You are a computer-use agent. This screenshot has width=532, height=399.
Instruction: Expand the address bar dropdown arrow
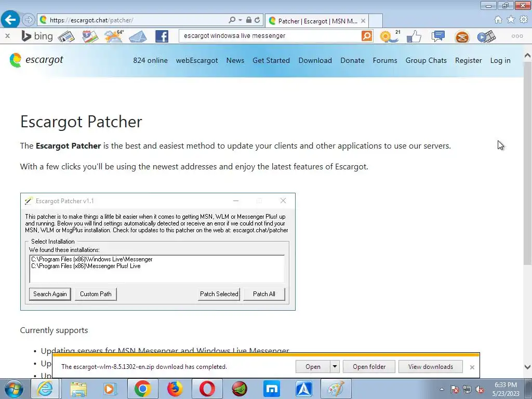[x=240, y=20]
